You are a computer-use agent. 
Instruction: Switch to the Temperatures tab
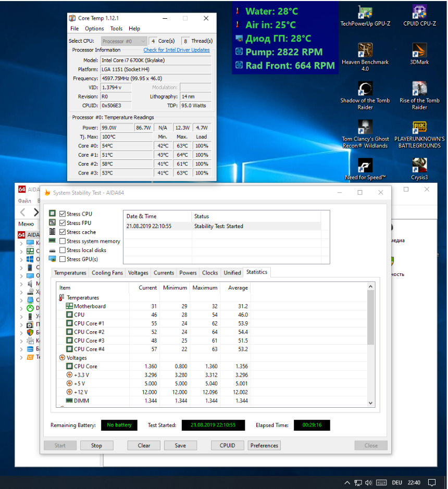click(70, 272)
